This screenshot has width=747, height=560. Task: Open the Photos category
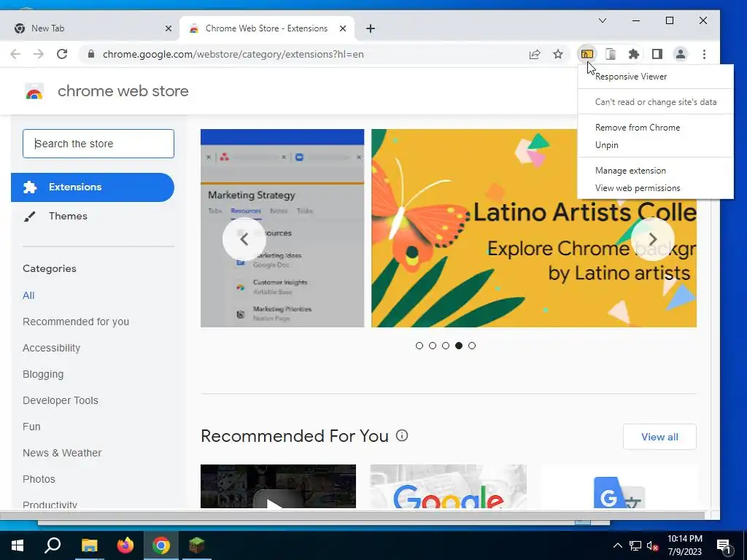(39, 479)
